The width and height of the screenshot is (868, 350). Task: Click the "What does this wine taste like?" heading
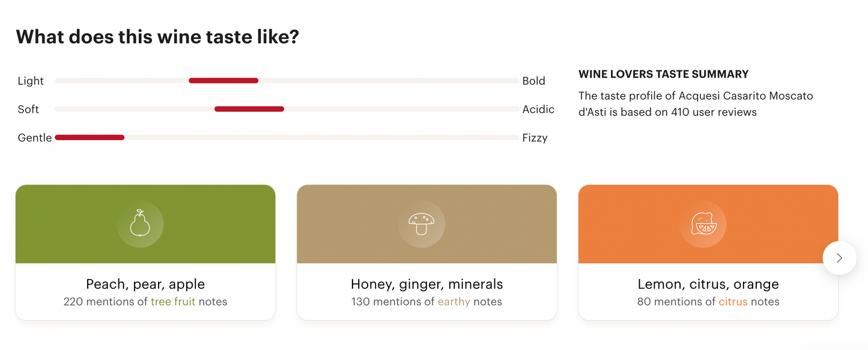pos(157,37)
